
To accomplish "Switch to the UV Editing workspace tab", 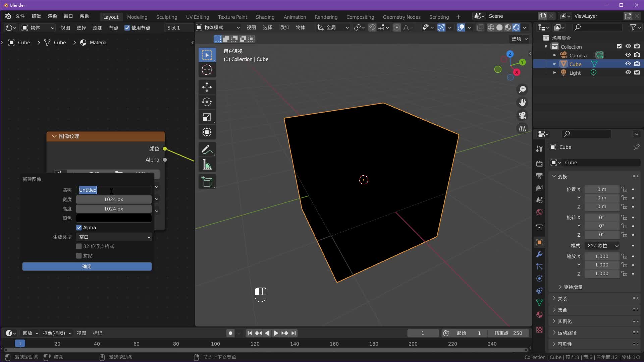I will coord(198,17).
